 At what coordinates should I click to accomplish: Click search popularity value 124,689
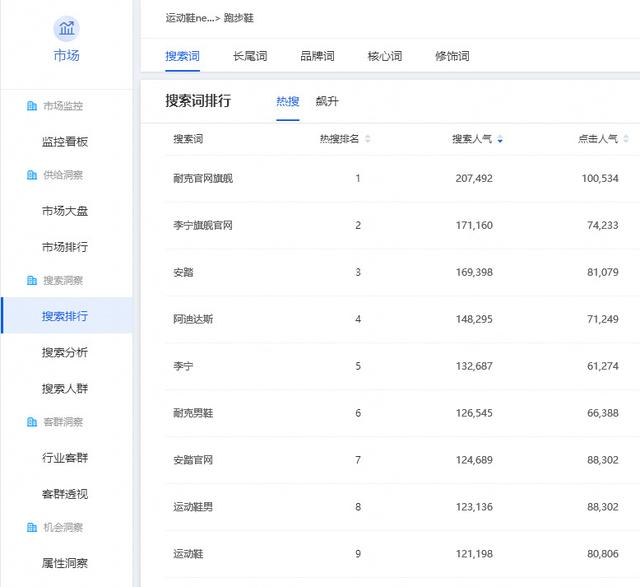click(x=474, y=460)
